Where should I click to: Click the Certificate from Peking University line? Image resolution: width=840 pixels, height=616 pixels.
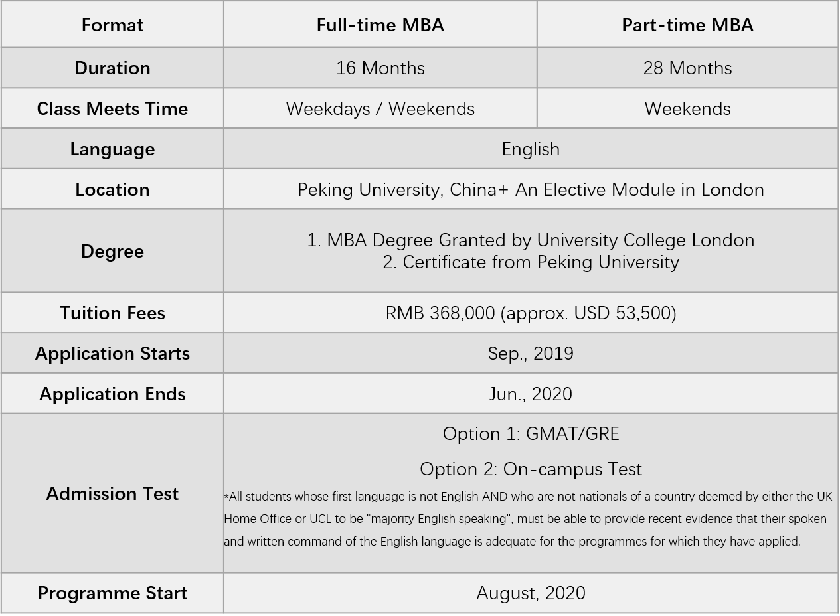[x=531, y=262]
